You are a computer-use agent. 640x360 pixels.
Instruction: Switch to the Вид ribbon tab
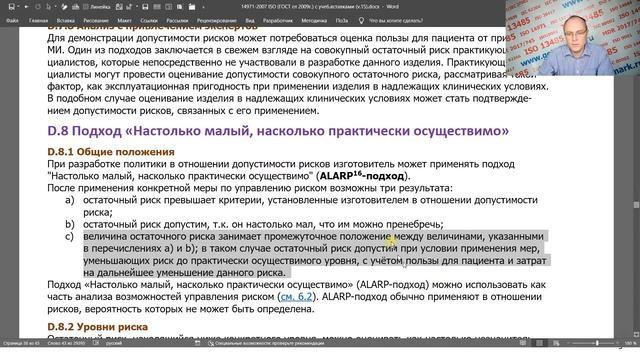(x=250, y=20)
